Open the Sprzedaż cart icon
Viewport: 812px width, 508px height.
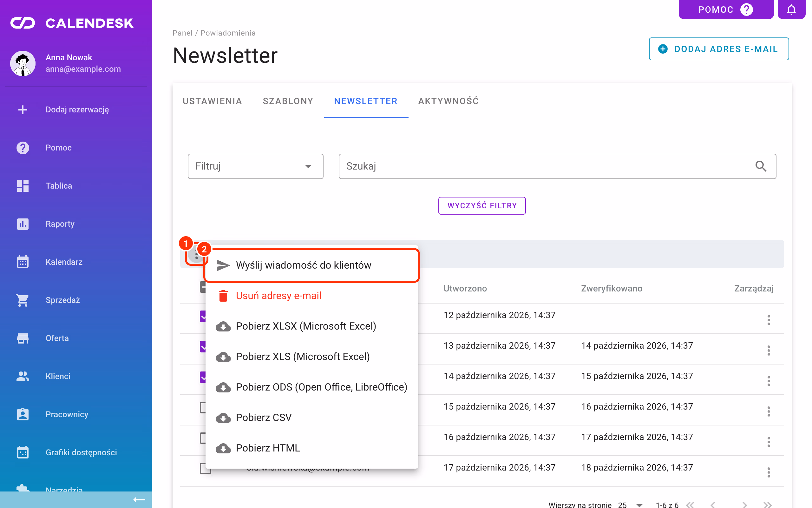point(23,300)
